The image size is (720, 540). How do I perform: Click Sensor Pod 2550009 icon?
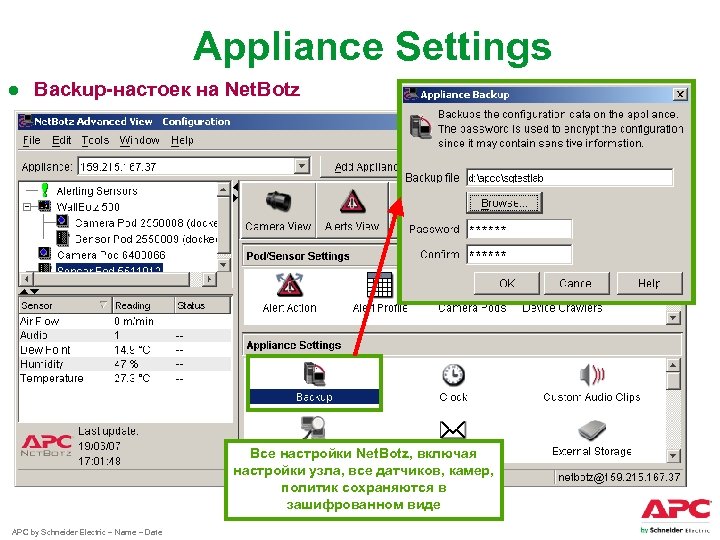click(62, 238)
